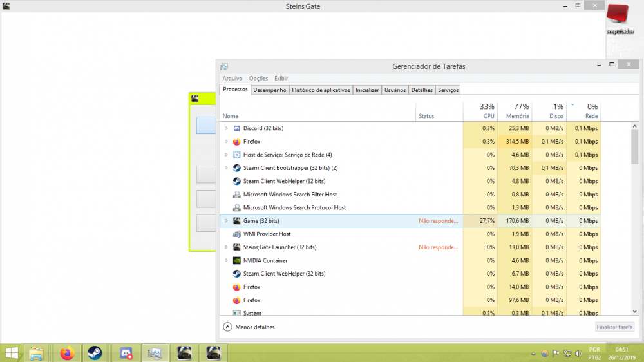The width and height of the screenshot is (644, 362).
Task: Switch to the Serviços tab
Action: (x=448, y=90)
